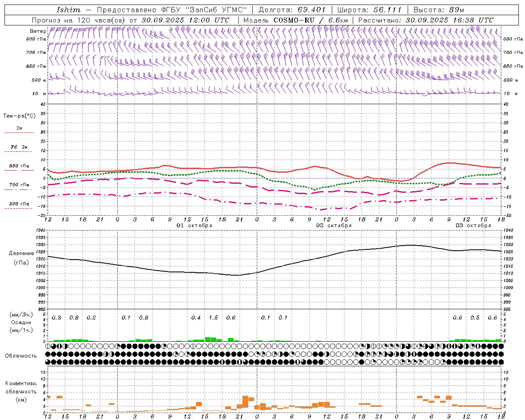The image size is (525, 420).
Task: Click the Широта: 56.111 value
Action: 370,10
